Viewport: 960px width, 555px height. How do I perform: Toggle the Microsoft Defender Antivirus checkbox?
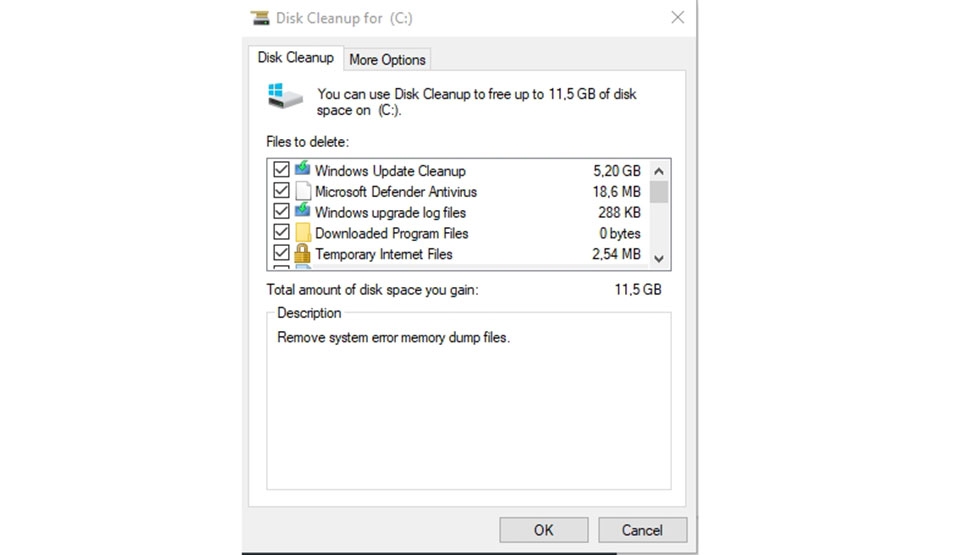pyautogui.click(x=281, y=191)
